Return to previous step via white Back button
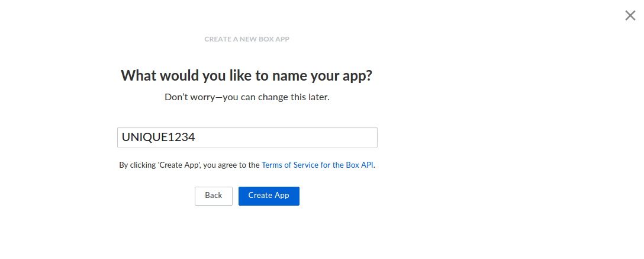 coord(213,196)
